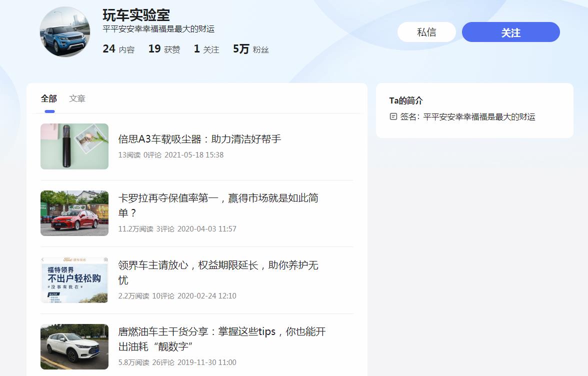Open article 唐燃油车主干货分享
This screenshot has width=588, height=376.
[x=222, y=339]
